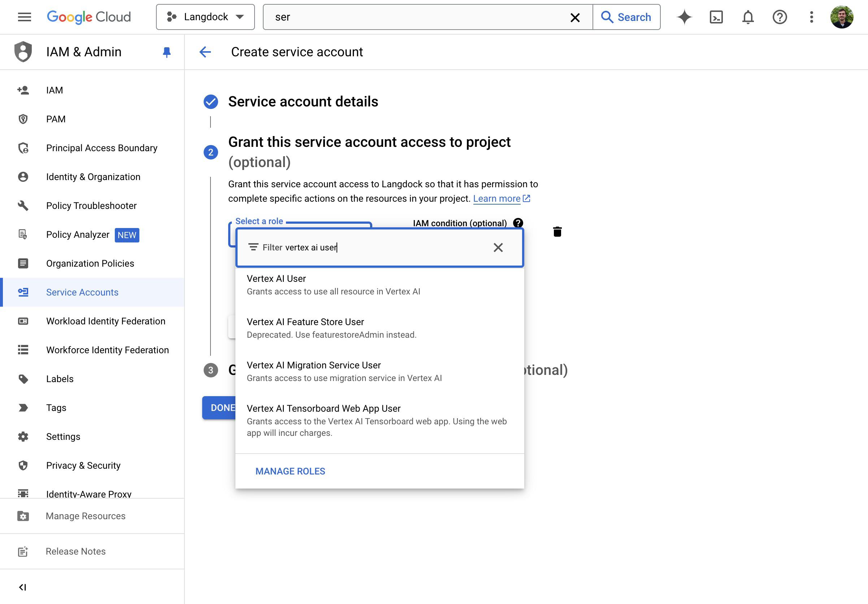Click the Organization Policies list icon
The height and width of the screenshot is (604, 868).
point(23,263)
